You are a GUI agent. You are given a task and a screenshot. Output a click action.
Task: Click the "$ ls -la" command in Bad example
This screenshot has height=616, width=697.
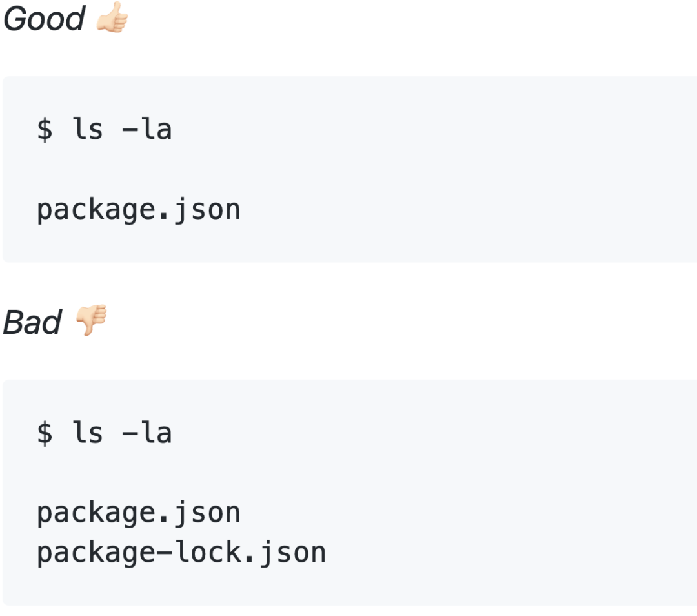tap(105, 433)
